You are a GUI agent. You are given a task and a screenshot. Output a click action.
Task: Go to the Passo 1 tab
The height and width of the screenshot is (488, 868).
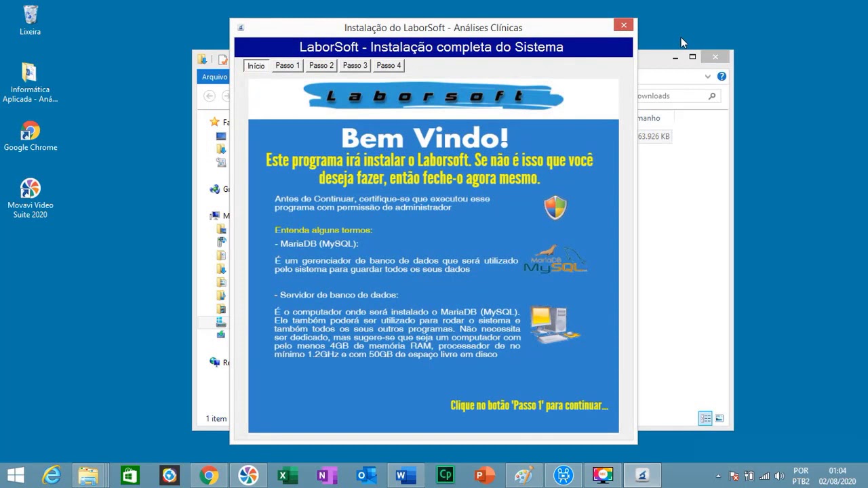288,66
